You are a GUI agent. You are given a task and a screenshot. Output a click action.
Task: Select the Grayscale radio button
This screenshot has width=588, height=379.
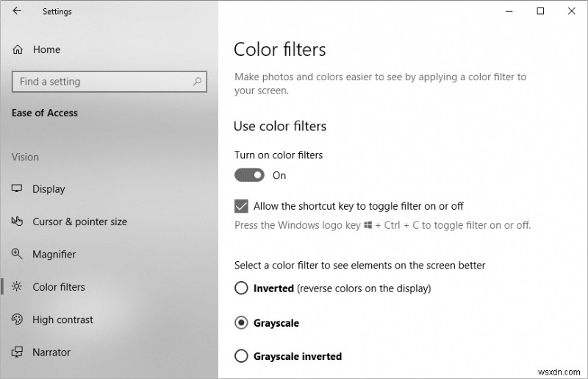tap(241, 323)
